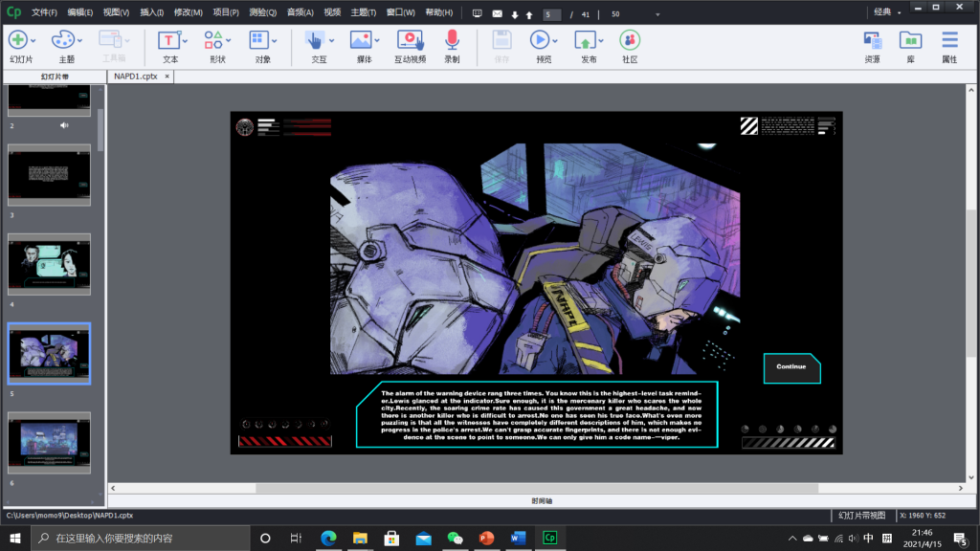Open the 交互 interactions tool
Viewport: 980px width, 551px height.
tap(314, 40)
